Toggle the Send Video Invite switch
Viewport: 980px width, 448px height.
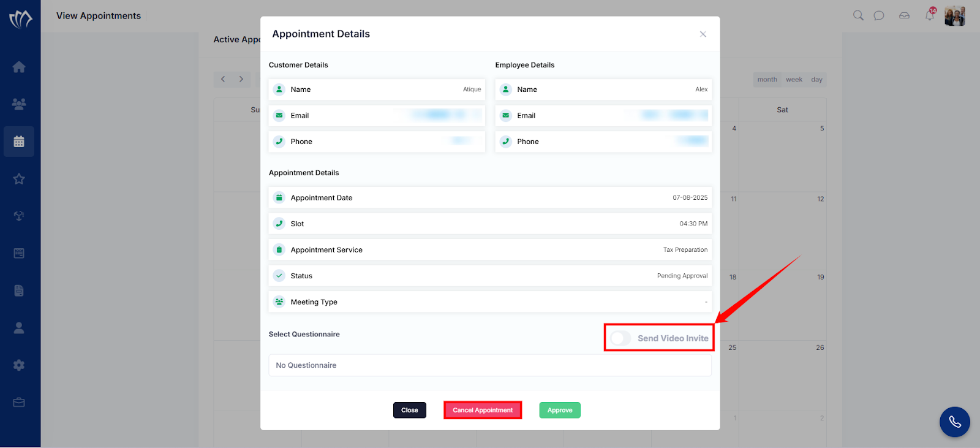(620, 338)
